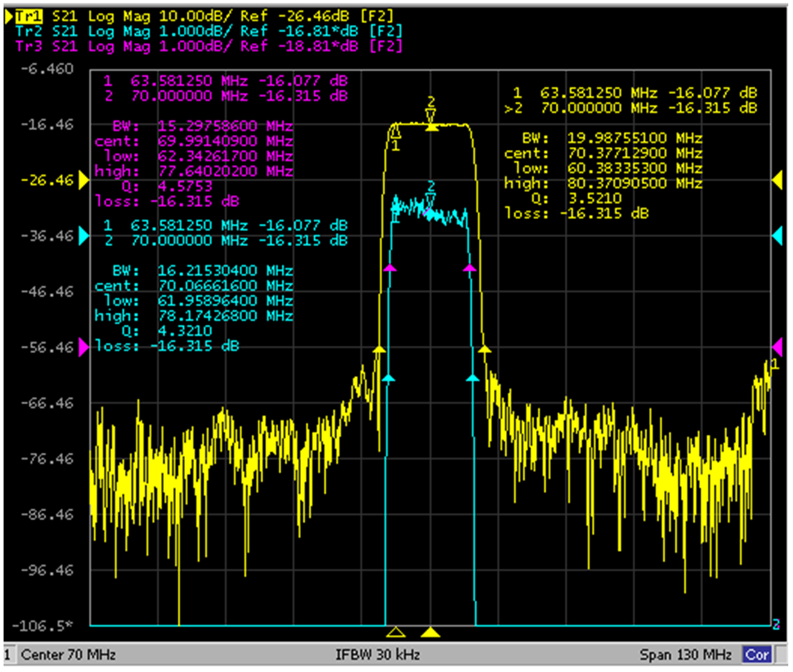Click hollow marker 1 triangle on frequency axis
This screenshot has height=672, width=793.
point(396,632)
